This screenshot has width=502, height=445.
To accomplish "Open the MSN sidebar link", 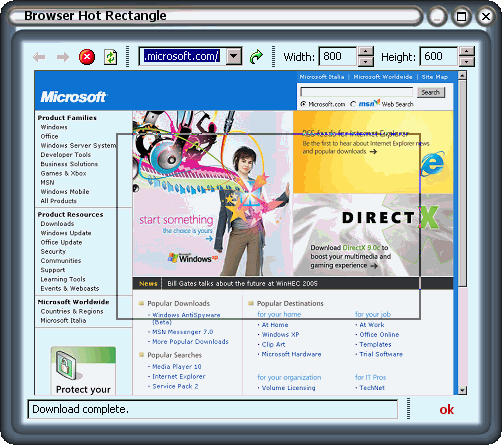I will [47, 182].
